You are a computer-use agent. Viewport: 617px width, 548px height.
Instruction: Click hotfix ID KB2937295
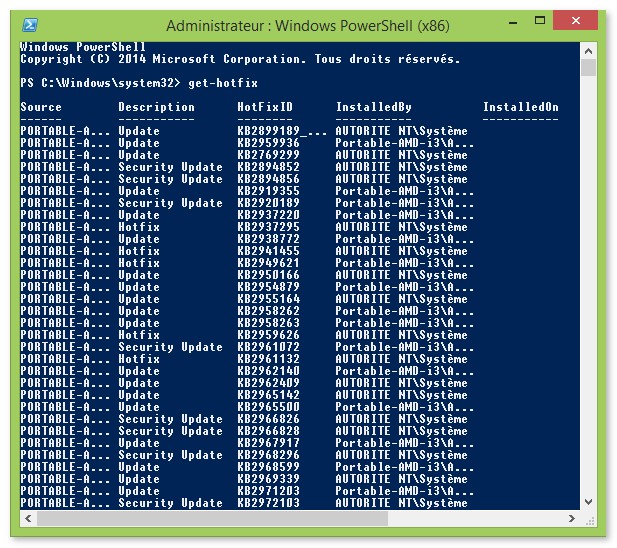coord(268,227)
